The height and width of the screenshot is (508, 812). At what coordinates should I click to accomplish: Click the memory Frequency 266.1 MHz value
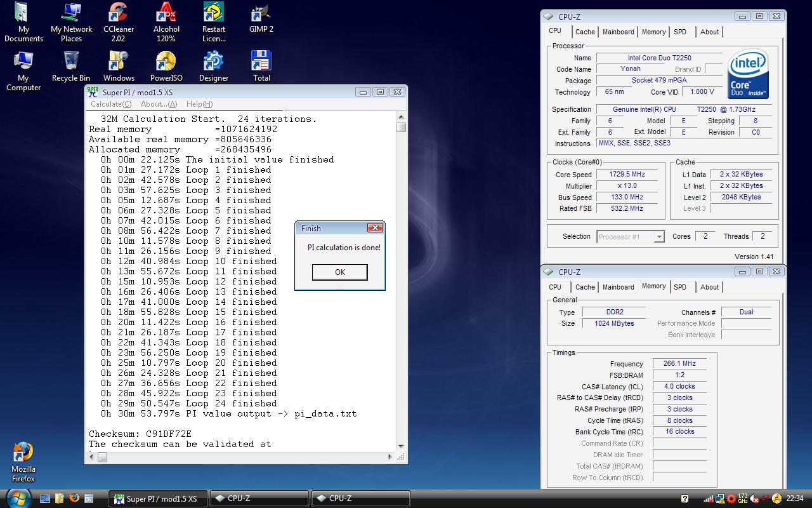point(679,364)
